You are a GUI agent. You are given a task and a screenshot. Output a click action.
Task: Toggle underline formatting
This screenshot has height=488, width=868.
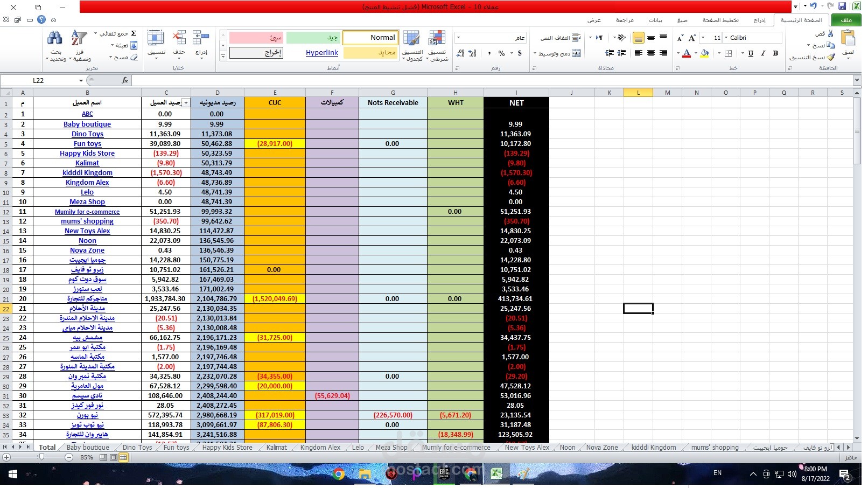pos(751,53)
